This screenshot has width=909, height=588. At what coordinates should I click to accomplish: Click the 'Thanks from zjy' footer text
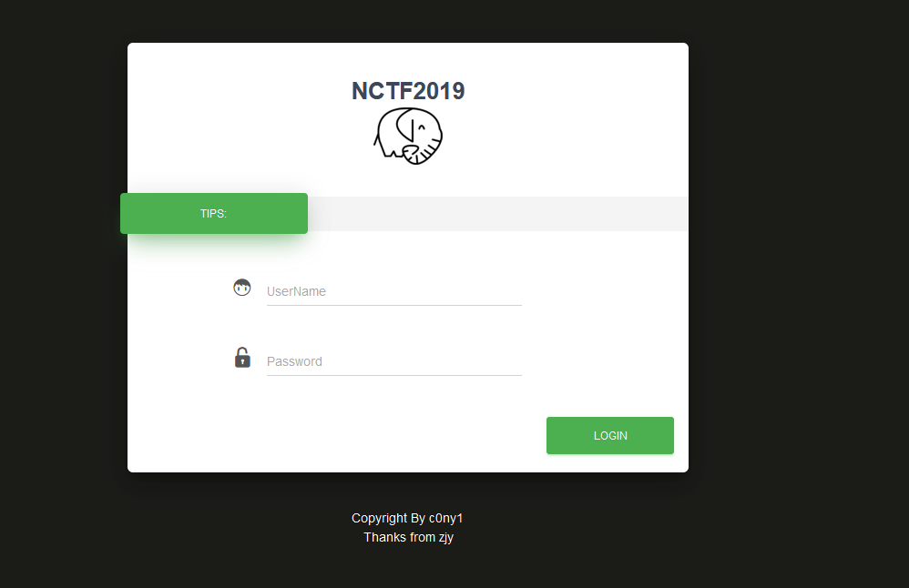(409, 538)
